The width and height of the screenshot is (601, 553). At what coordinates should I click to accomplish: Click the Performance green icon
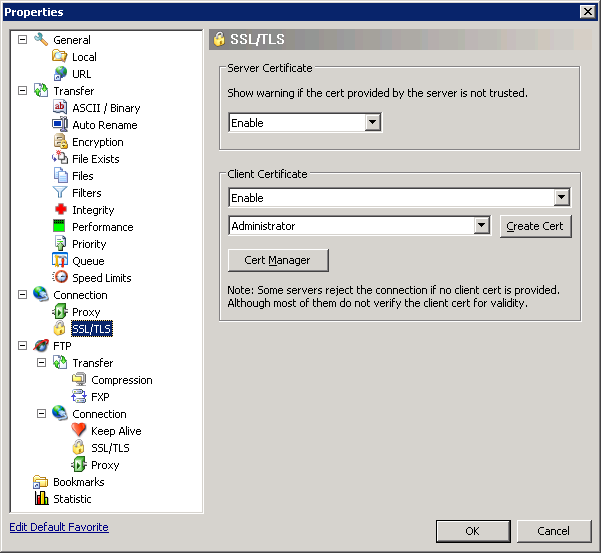point(60,227)
